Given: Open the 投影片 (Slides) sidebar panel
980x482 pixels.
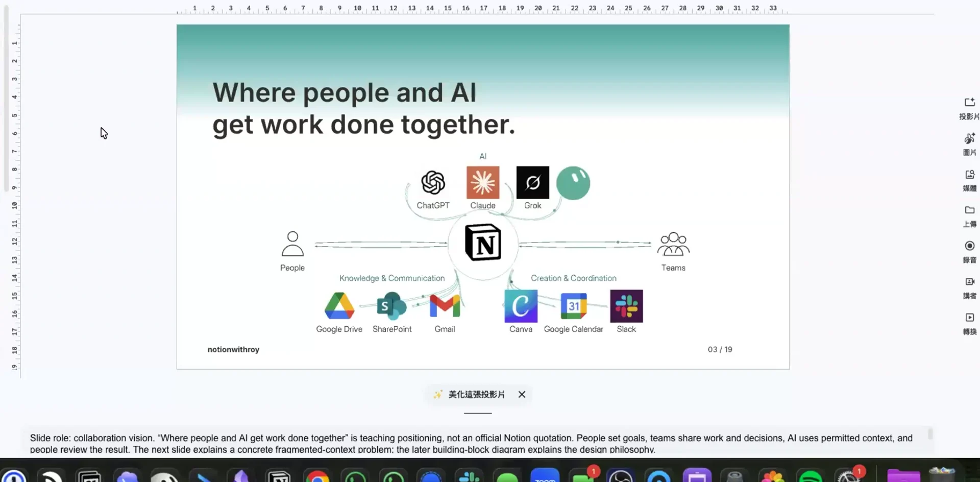Looking at the screenshot, I should 969,109.
